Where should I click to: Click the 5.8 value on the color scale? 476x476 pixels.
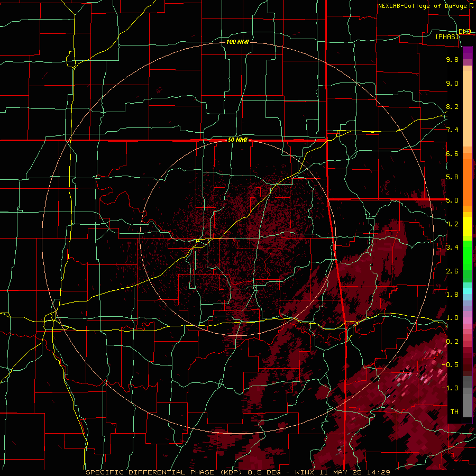tap(452, 177)
